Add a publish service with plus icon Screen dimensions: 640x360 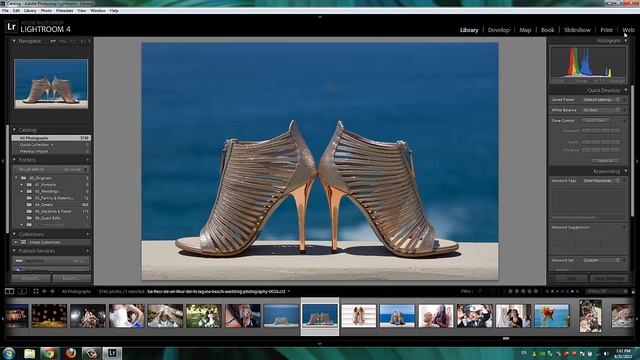88,251
